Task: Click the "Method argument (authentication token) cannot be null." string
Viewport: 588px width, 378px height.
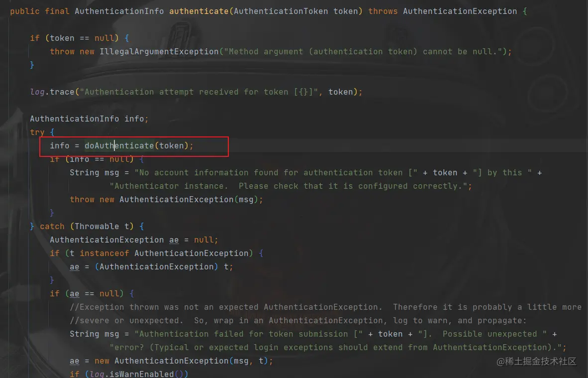Action: click(363, 51)
